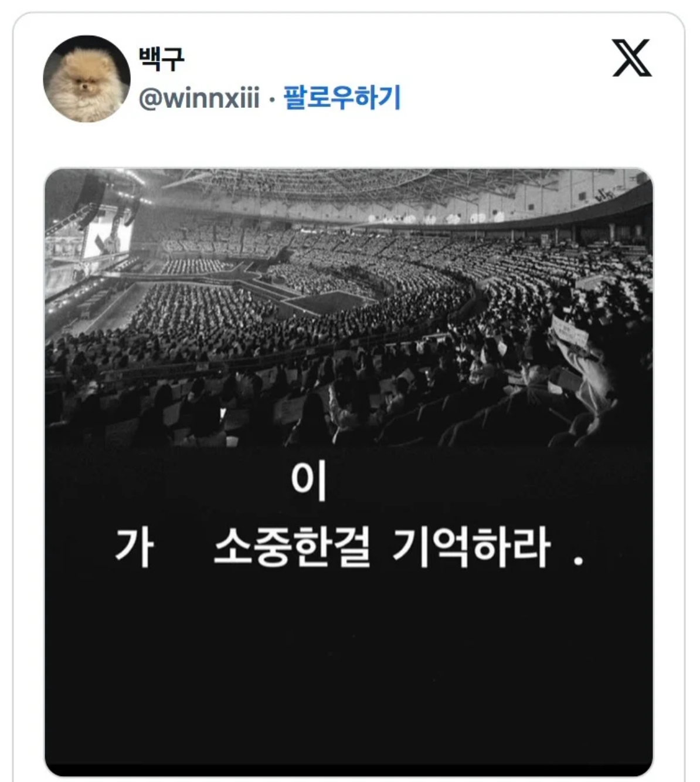Click the dot separator after @winnxiii
Viewport: 700px width, 782px height.
coord(271,99)
